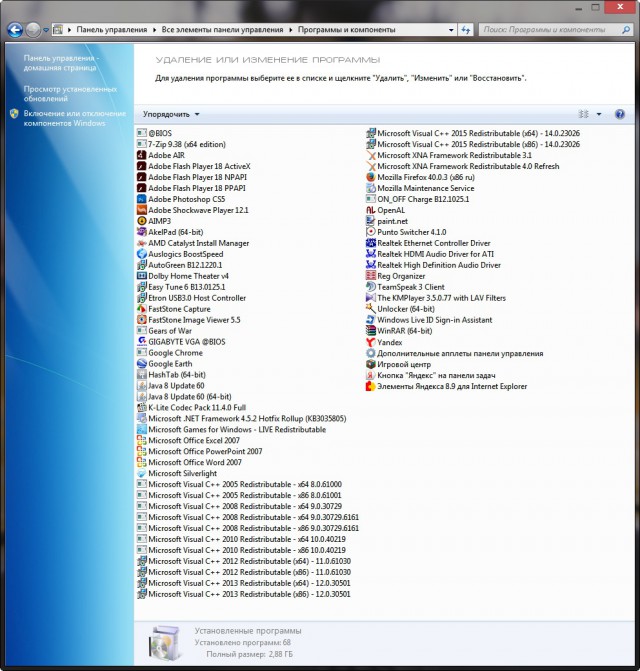Select Windows Live ID Sign-in Assistant entry
The image size is (640, 671).
[429, 320]
